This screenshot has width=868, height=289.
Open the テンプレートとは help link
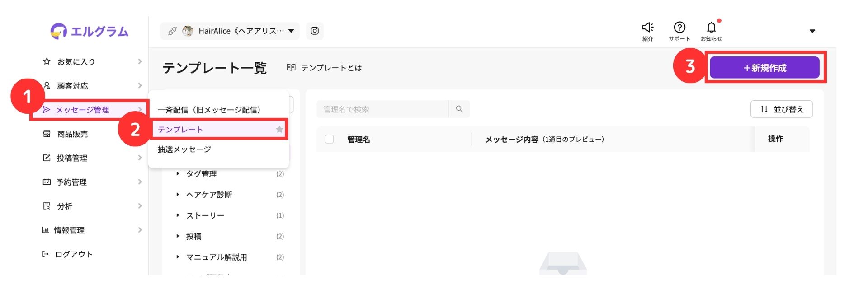325,68
